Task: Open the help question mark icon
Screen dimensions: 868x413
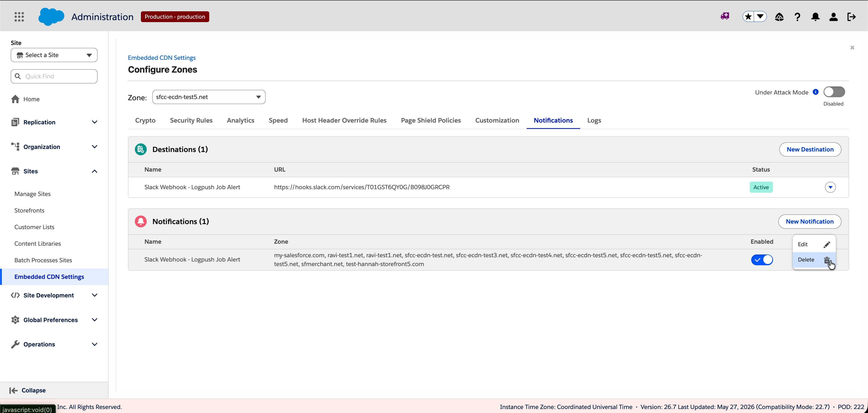Action: (x=797, y=17)
